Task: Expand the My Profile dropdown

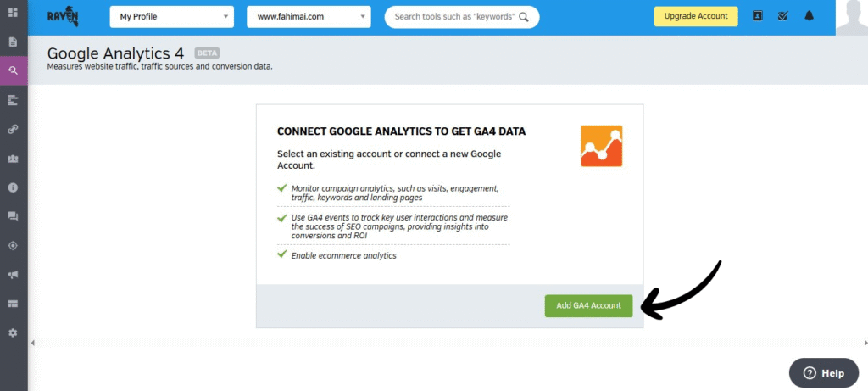Action: [171, 16]
